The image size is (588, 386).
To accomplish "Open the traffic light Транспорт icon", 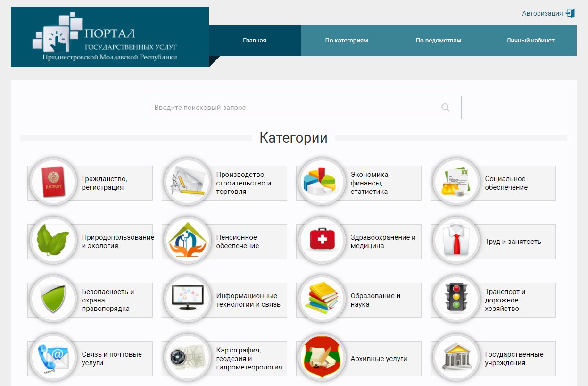I will 456,299.
